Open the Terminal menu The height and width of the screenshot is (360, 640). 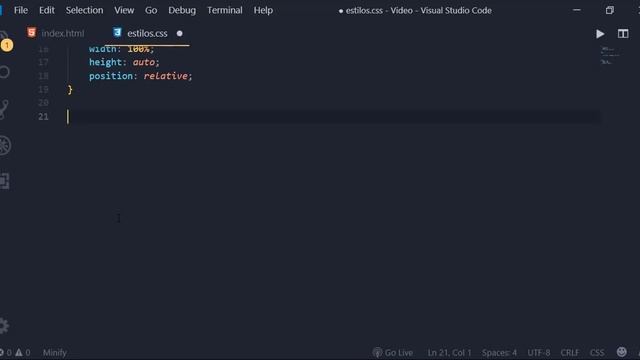tap(224, 10)
